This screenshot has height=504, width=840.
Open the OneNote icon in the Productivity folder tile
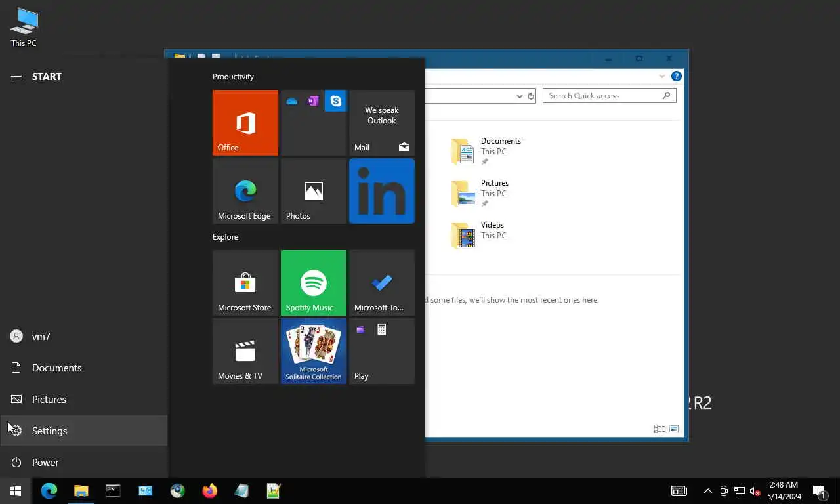pos(313,101)
